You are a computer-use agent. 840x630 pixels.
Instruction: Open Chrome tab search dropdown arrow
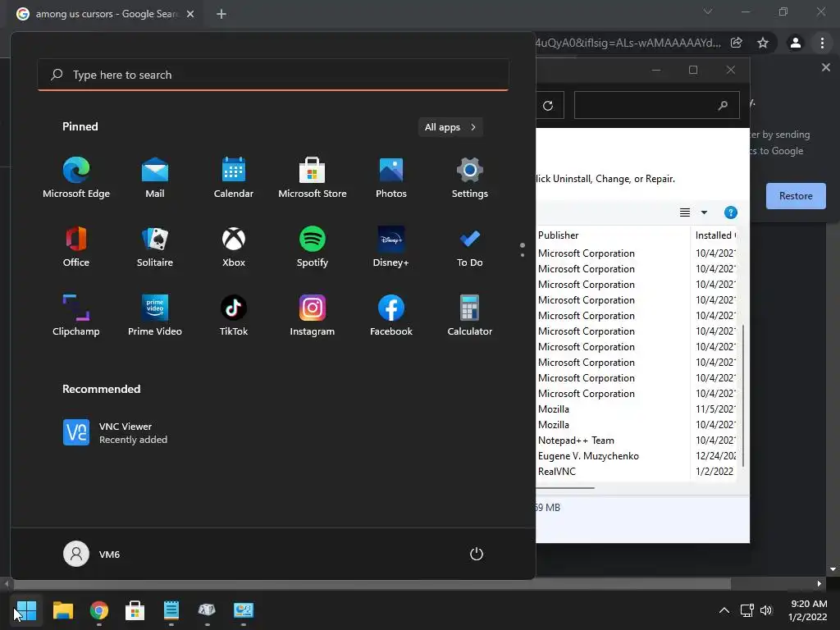pyautogui.click(x=708, y=11)
